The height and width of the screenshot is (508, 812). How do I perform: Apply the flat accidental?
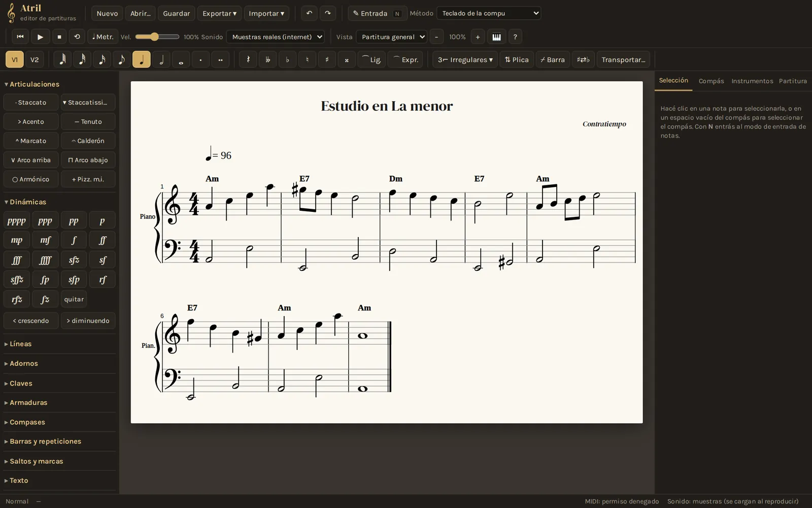point(287,59)
